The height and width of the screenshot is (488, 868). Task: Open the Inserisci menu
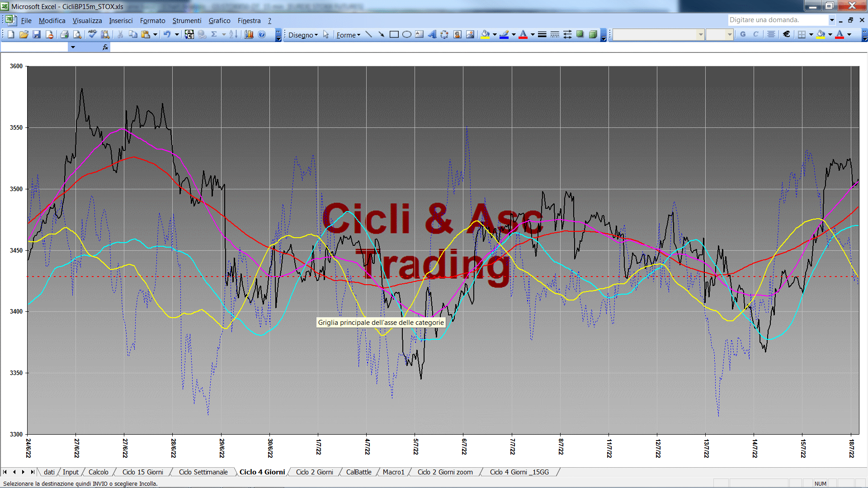121,21
